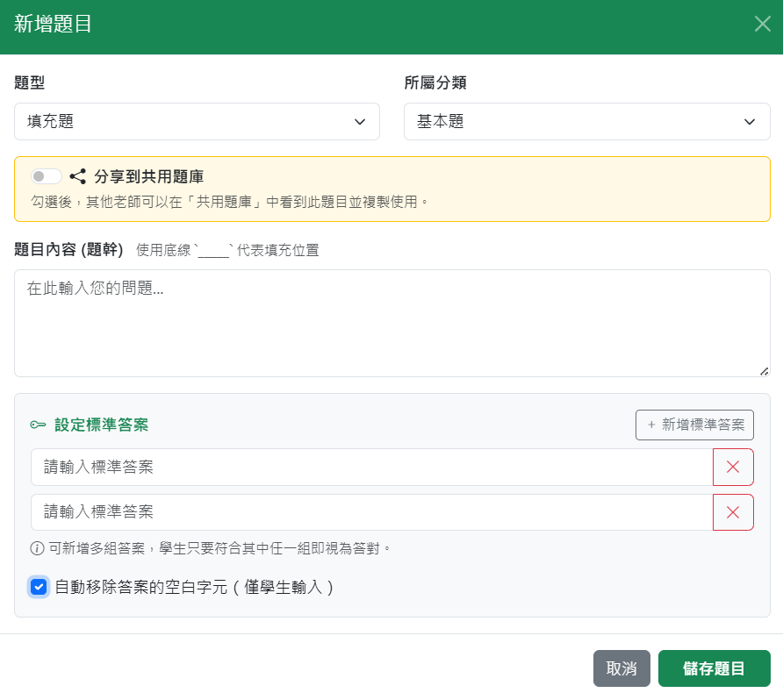Open the 題型 dropdown showing 填充題
The image size is (783, 700).
(x=197, y=122)
